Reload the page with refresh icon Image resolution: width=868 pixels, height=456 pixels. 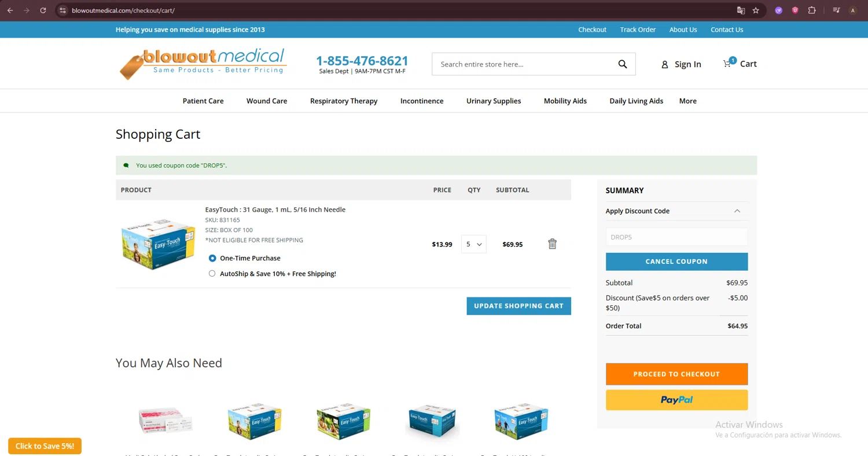[x=43, y=10]
